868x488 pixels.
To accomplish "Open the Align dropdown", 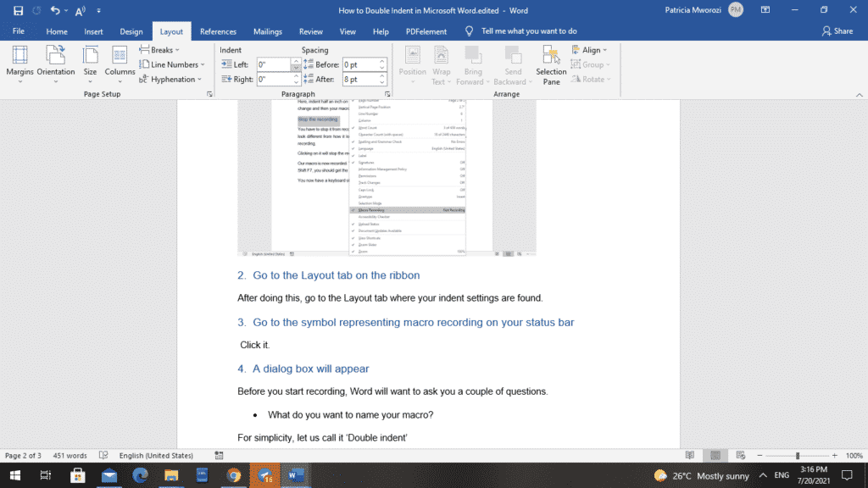I will point(590,50).
